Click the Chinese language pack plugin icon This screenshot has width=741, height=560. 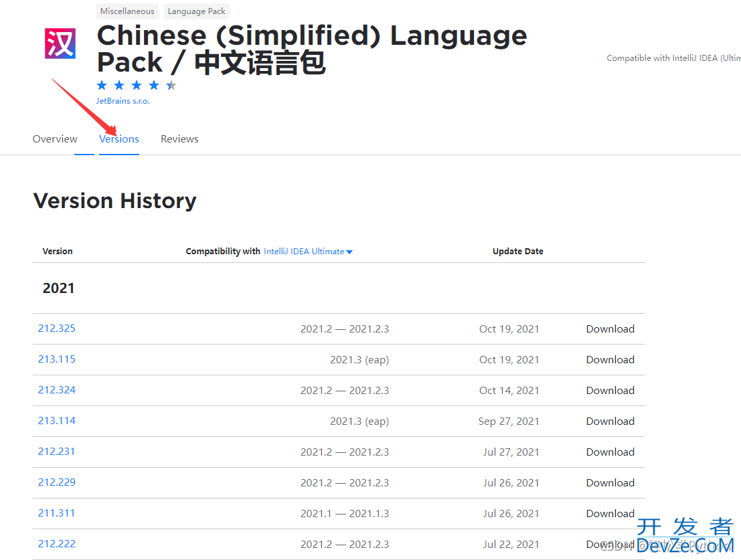(x=60, y=43)
